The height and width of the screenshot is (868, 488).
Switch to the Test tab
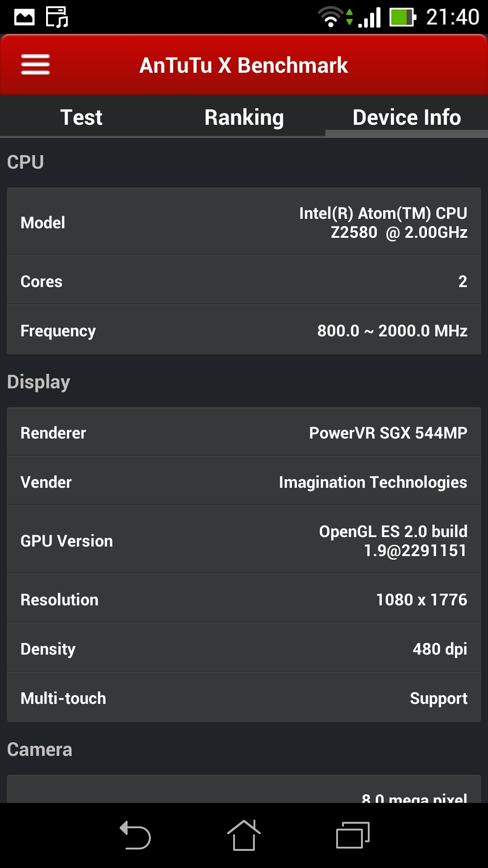(x=81, y=118)
